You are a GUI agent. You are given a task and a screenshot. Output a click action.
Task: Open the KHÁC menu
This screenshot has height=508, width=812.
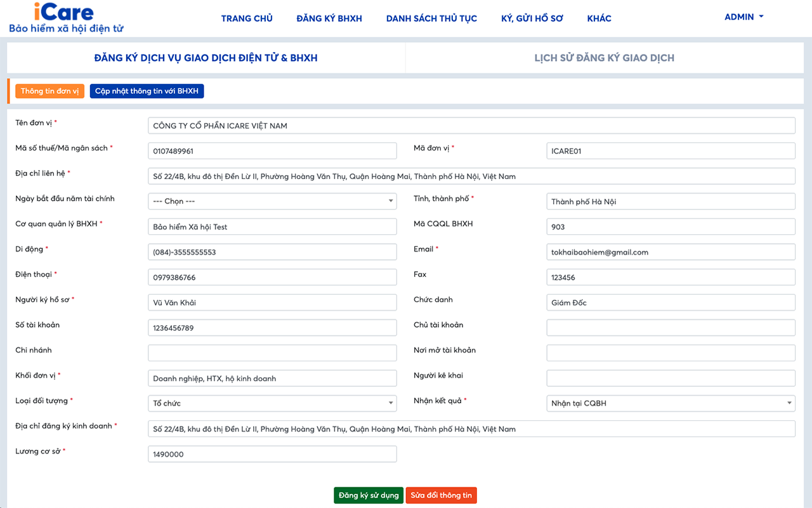pyautogui.click(x=599, y=18)
